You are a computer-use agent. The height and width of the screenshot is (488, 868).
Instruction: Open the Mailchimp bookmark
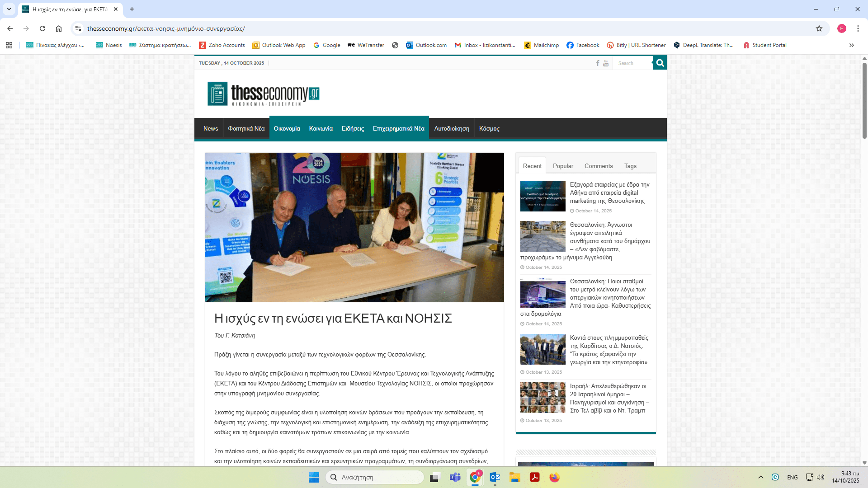pos(542,45)
